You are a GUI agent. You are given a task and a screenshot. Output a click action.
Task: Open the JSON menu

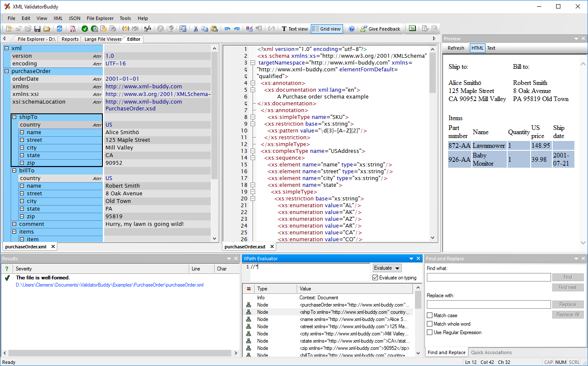tap(74, 18)
